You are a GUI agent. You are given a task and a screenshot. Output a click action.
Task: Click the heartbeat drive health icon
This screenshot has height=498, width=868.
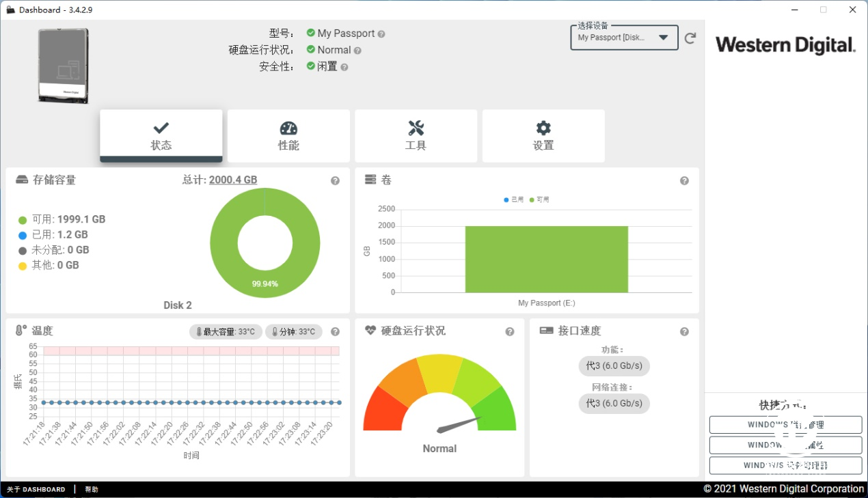click(370, 330)
